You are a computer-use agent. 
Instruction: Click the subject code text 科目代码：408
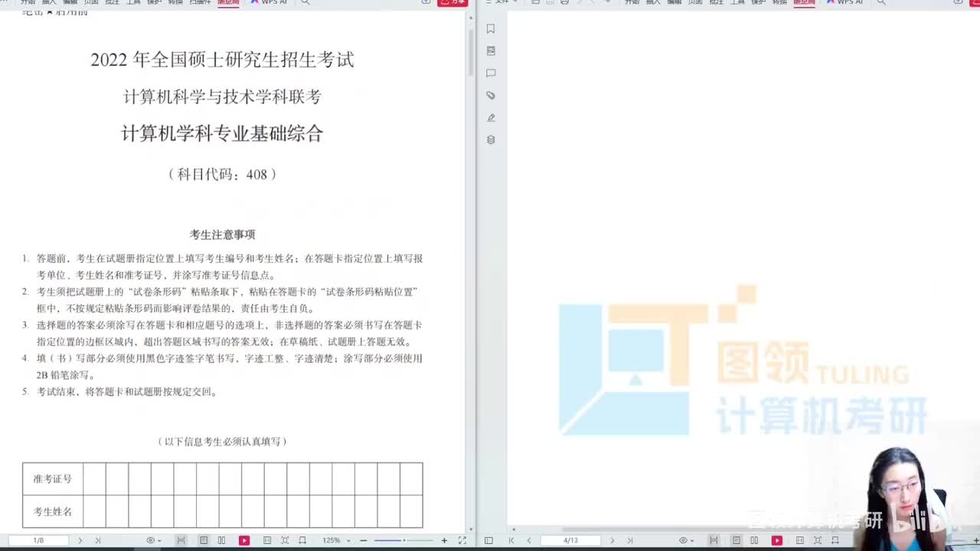tap(222, 174)
